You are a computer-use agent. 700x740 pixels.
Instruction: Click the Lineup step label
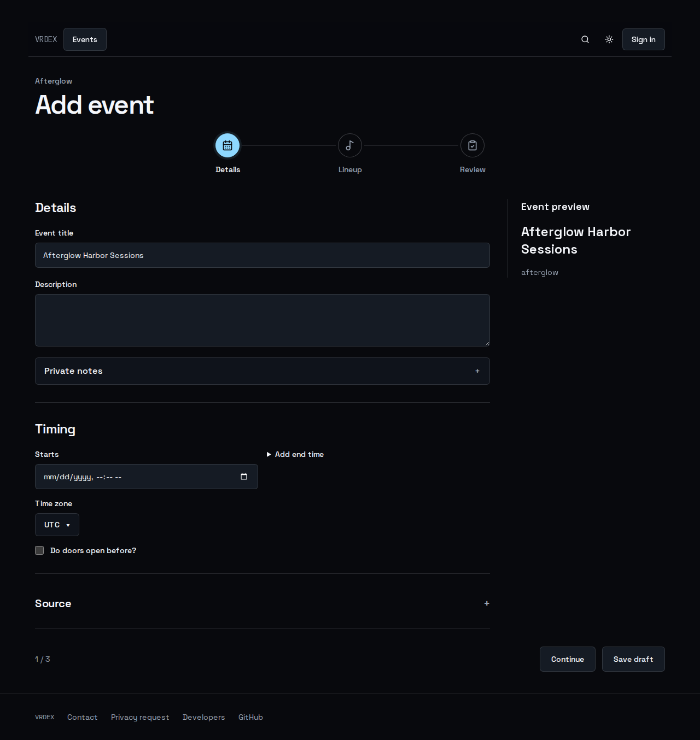coord(350,169)
